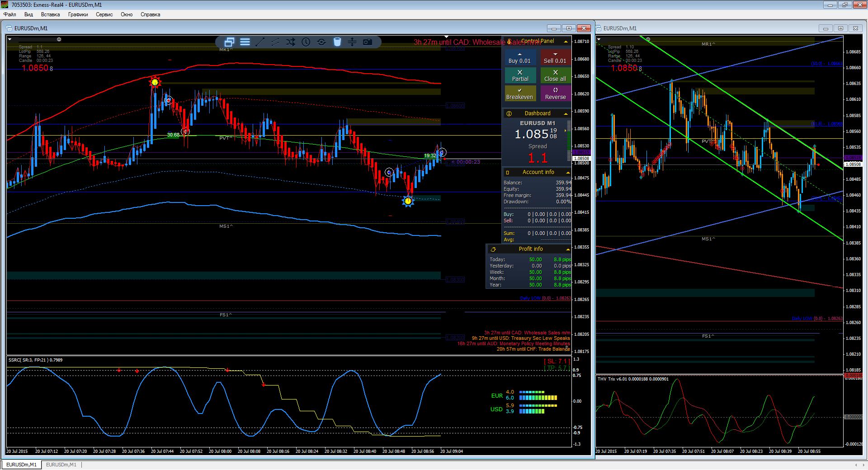Click the USD Treasury Sec Lew Speaks news line
868x470 pixels.
tap(521, 338)
